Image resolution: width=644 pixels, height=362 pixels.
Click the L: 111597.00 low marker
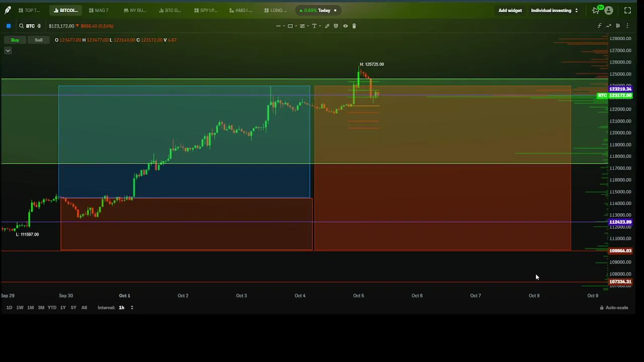click(x=27, y=234)
